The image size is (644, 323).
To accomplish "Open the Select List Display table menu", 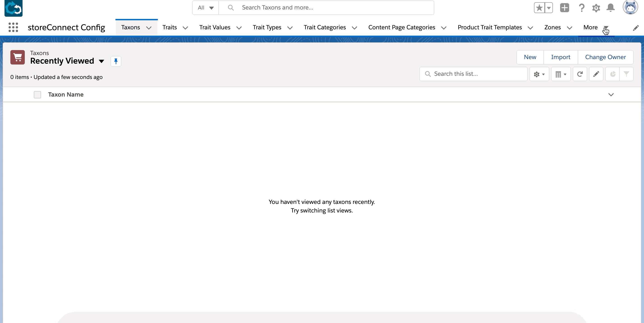I will coord(561,74).
